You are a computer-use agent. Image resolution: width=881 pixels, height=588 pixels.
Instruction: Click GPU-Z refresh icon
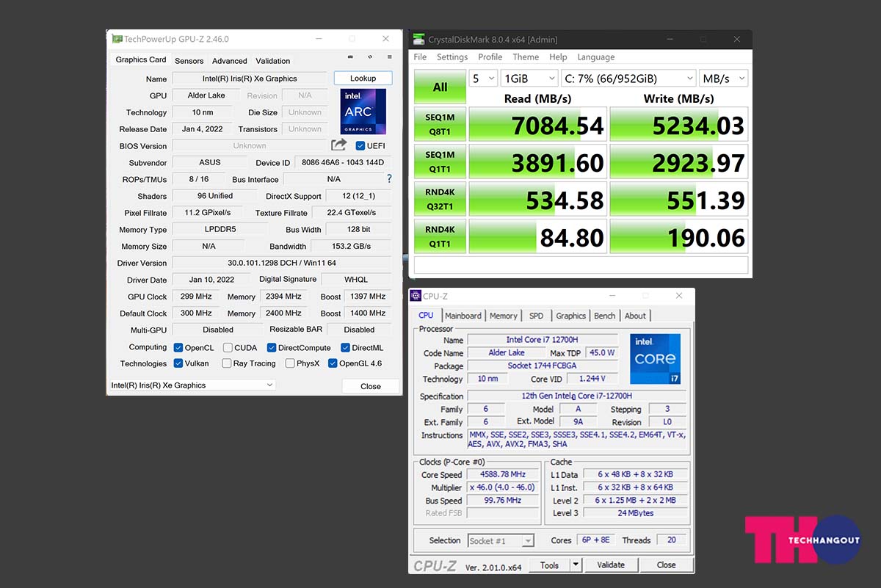[x=370, y=57]
